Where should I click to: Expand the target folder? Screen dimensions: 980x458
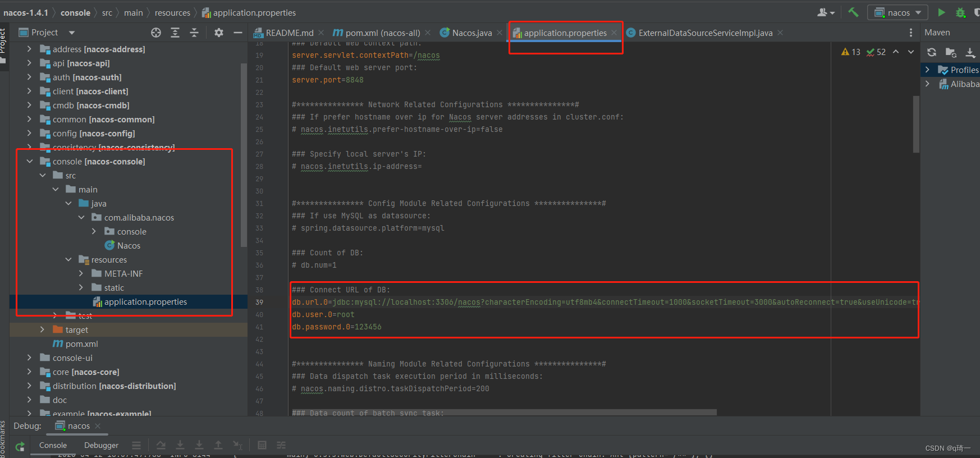tap(42, 329)
